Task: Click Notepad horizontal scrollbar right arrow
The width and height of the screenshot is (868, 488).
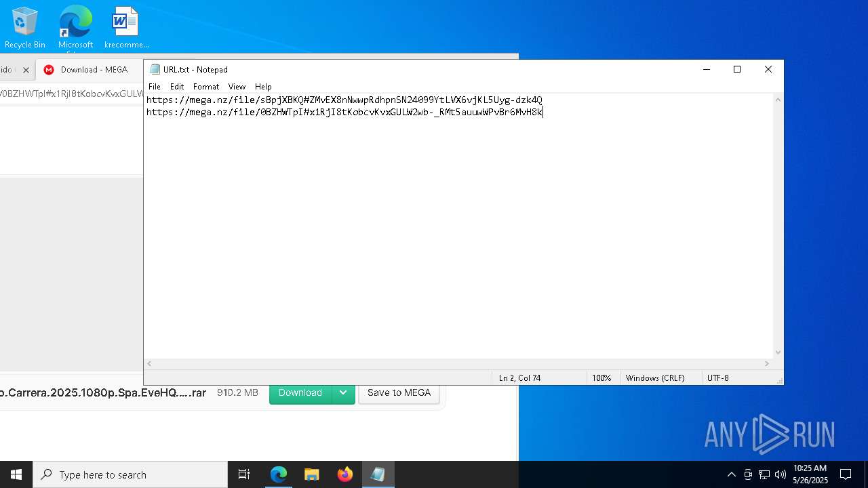Action: (767, 363)
